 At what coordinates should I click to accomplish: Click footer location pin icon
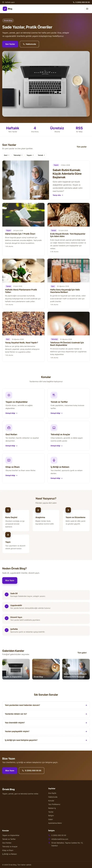point(49,843)
